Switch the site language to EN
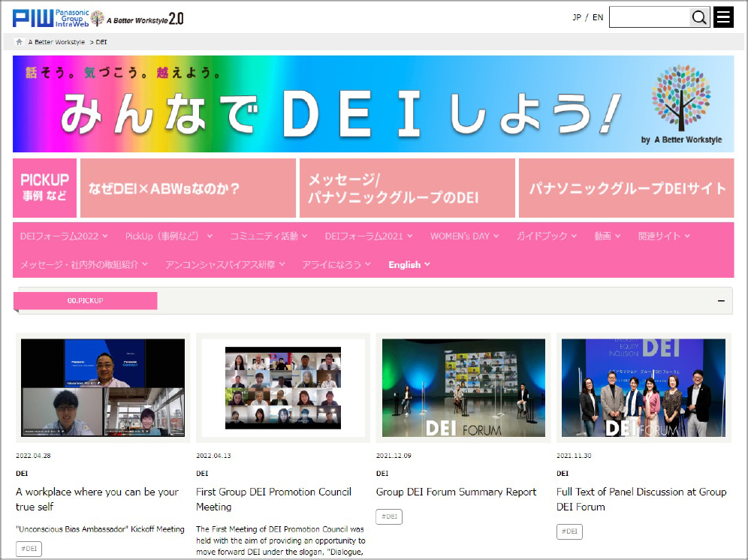Screen dimensions: 748x560 (598, 16)
